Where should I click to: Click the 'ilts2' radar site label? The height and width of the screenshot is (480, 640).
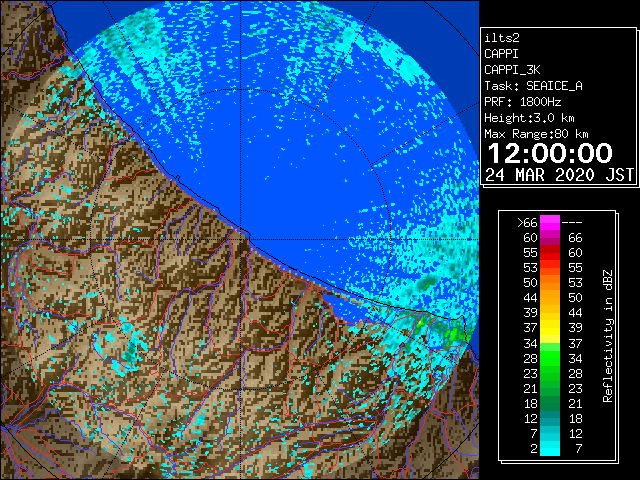coord(502,38)
